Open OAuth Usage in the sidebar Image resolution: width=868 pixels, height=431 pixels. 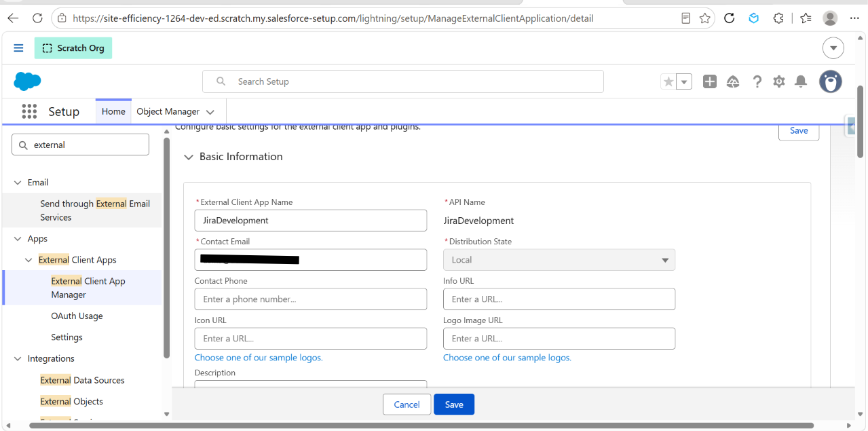77,316
